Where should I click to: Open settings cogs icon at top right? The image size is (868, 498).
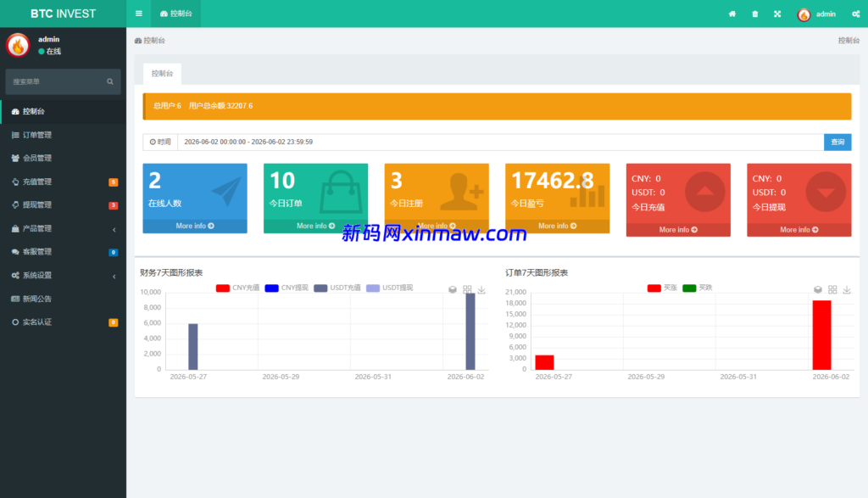pos(856,14)
